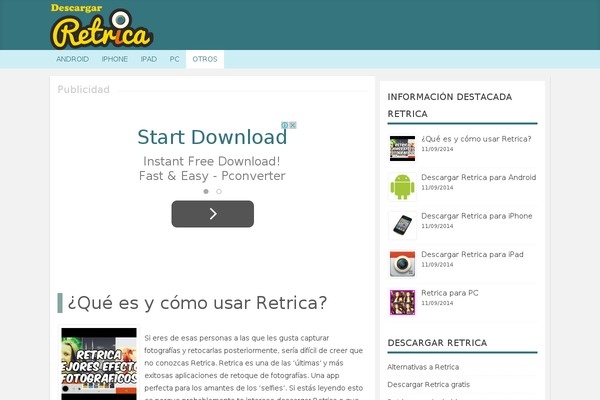
Task: Open 'Descargar Retrica para iPad' link
Action: [x=472, y=254]
